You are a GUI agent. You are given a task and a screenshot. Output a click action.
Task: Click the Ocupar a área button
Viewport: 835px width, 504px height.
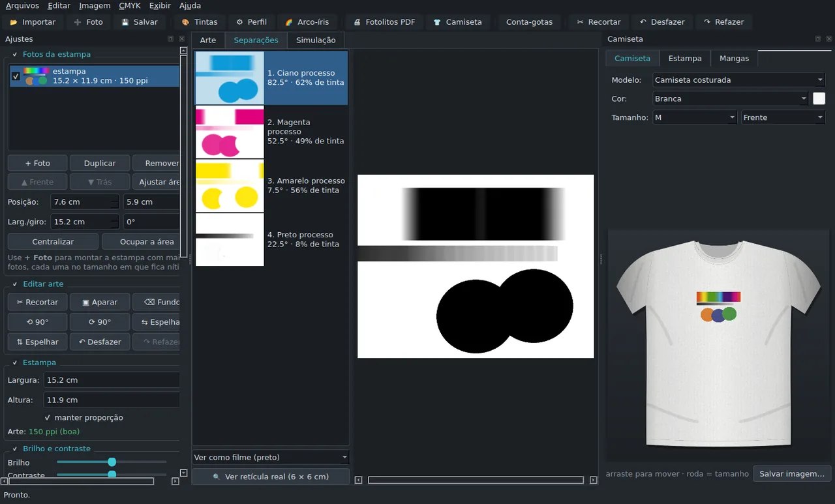141,241
